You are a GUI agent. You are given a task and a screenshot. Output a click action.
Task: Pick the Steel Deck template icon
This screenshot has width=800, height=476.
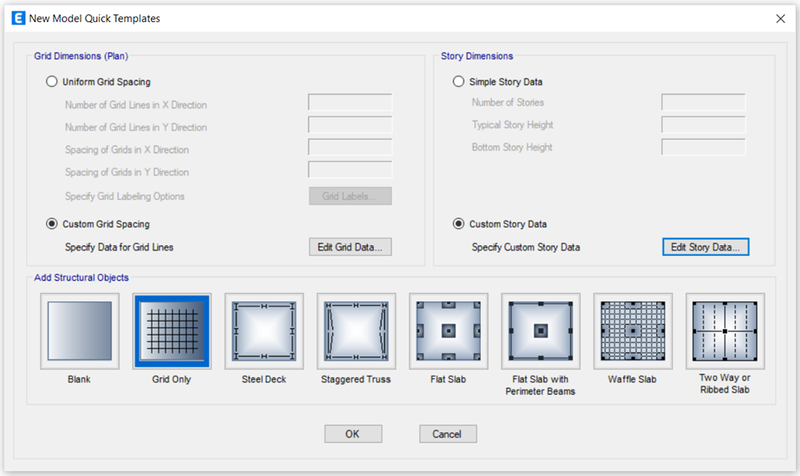263,332
